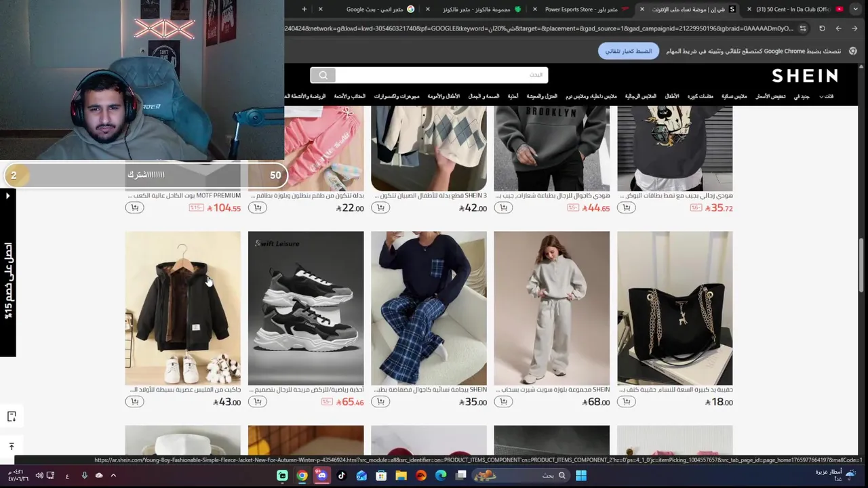Open a new Chrome tab
Screen dimensions: 868x488
(304, 9)
